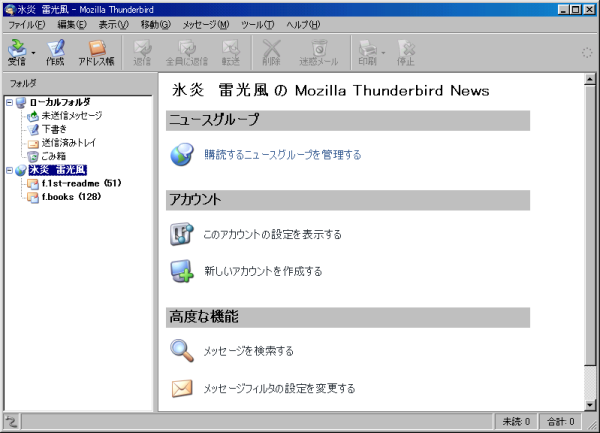Click the ローカルフォルダ computer icon
Viewport: 600px width, 433px height.
coord(21,103)
